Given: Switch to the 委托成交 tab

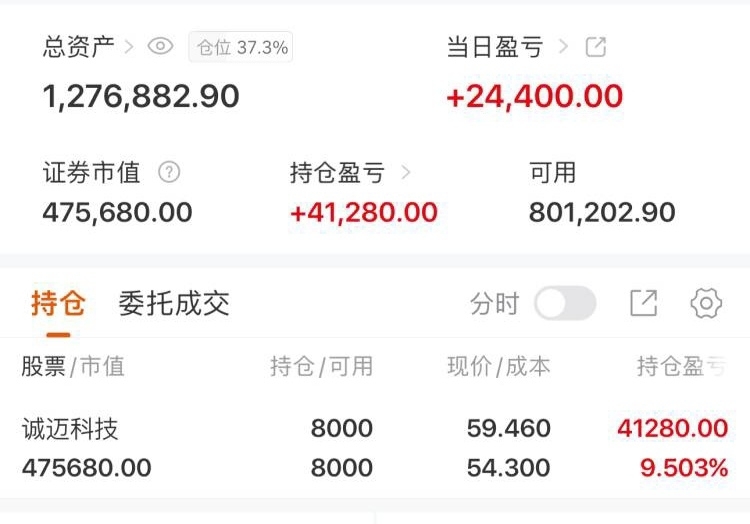Looking at the screenshot, I should [174, 304].
